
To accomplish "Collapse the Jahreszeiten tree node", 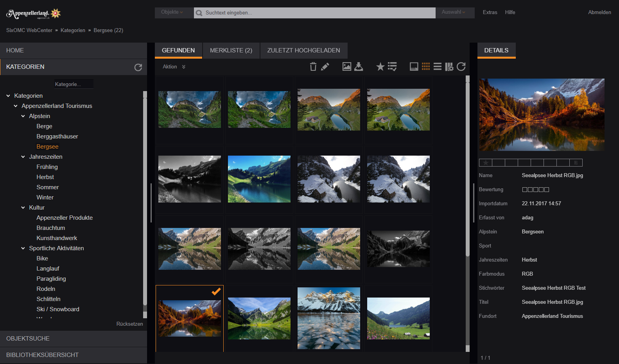I will 23,157.
